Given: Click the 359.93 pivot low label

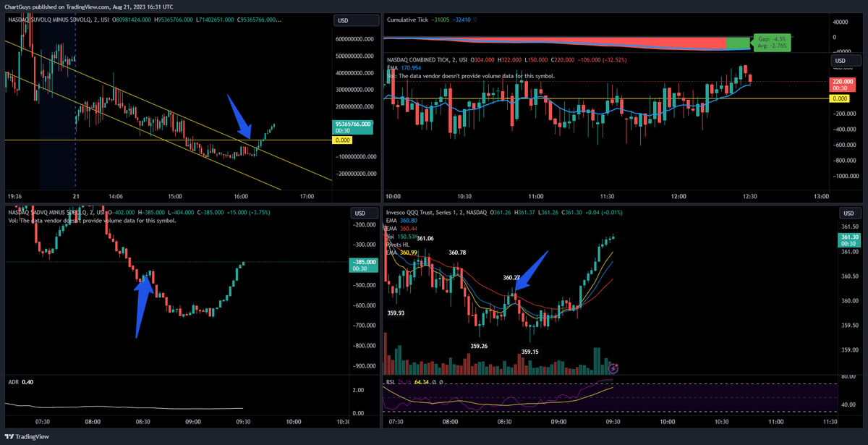Looking at the screenshot, I should click(396, 313).
